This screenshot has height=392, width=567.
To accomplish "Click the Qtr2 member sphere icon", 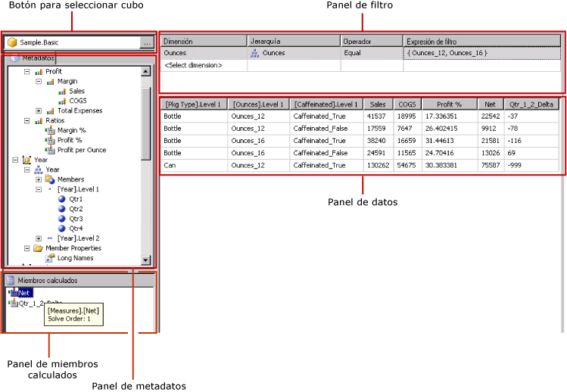I will coord(62,209).
